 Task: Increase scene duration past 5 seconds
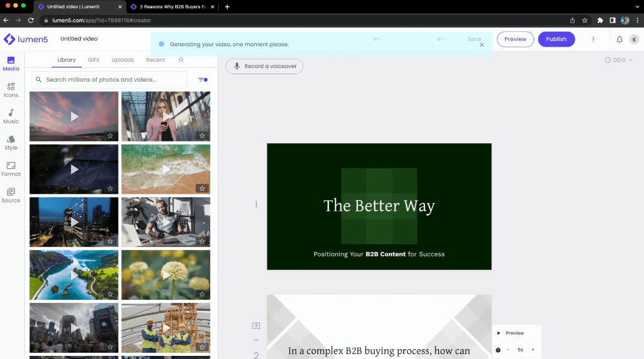pos(532,350)
